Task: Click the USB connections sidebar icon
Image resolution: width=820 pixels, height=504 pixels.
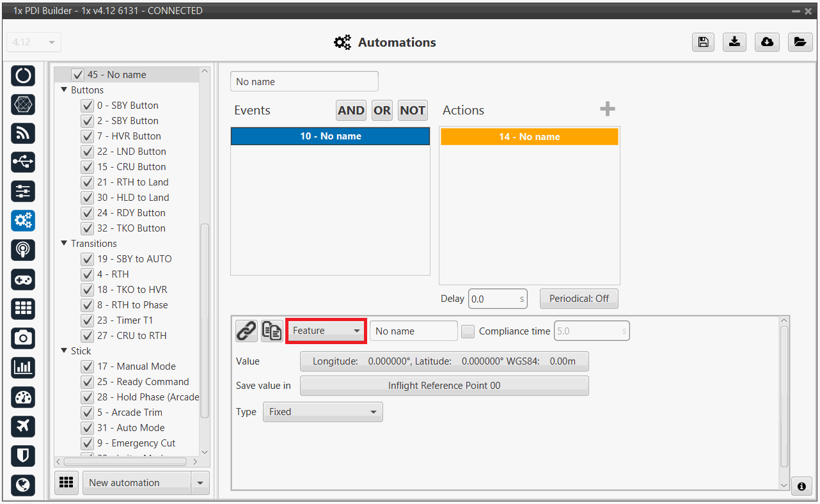Action: [x=23, y=162]
